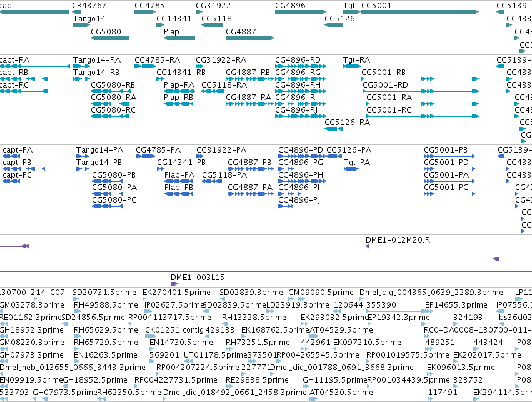Open the CG5118-PA protein label

pyautogui.click(x=224, y=175)
